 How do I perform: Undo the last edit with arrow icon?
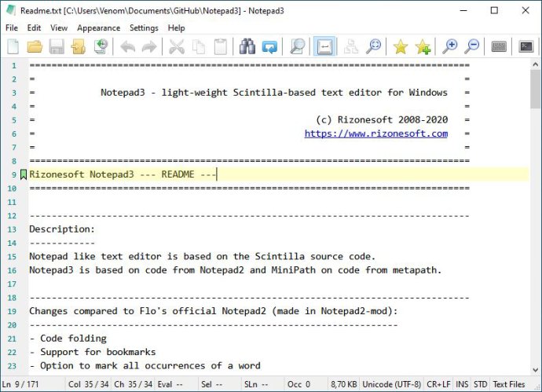(127, 46)
